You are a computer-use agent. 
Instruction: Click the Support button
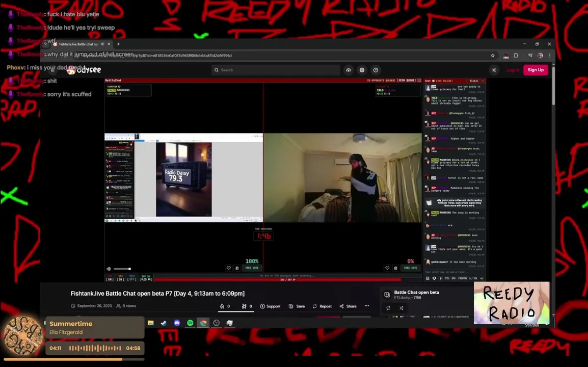[271, 306]
